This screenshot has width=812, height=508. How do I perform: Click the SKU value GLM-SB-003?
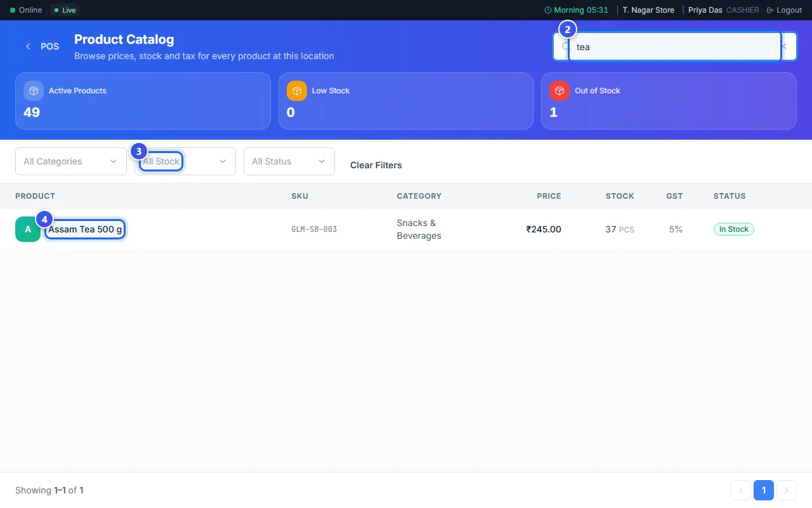tap(314, 229)
